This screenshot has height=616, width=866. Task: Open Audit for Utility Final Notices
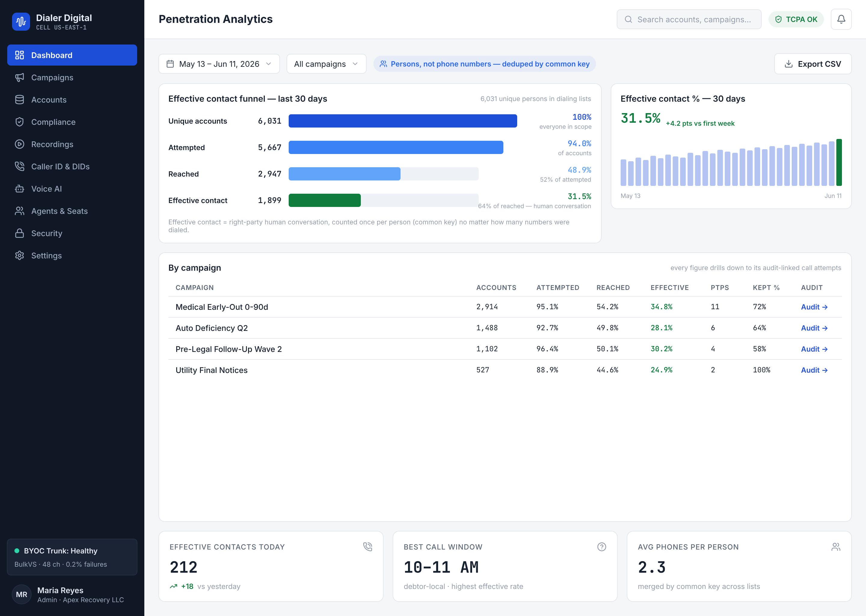(814, 370)
